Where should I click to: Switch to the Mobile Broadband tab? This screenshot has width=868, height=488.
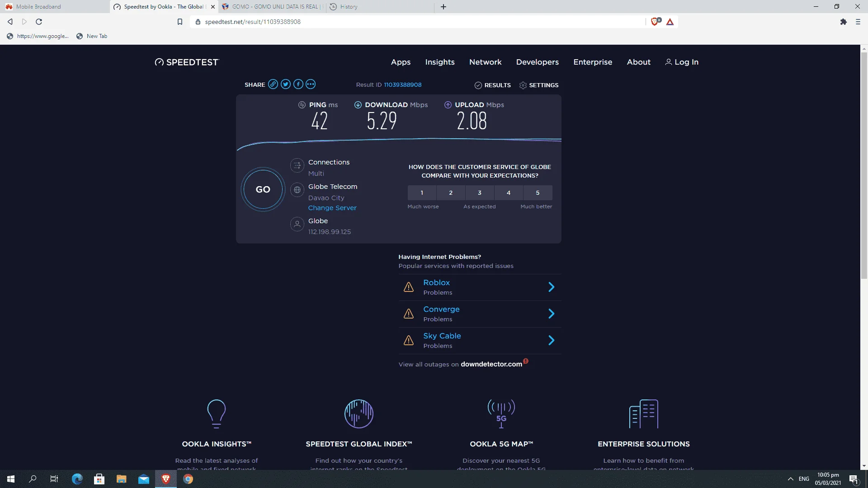[54, 7]
